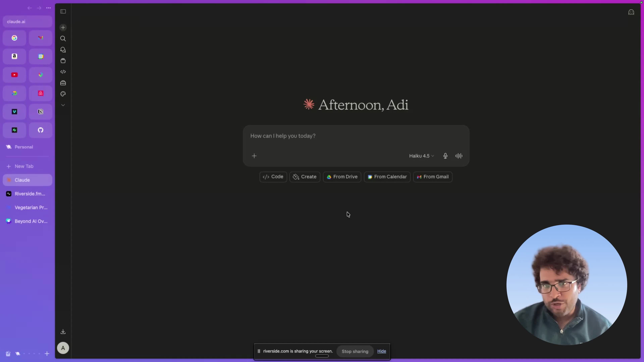
Task: Open the projects stack icon
Action: click(x=63, y=61)
